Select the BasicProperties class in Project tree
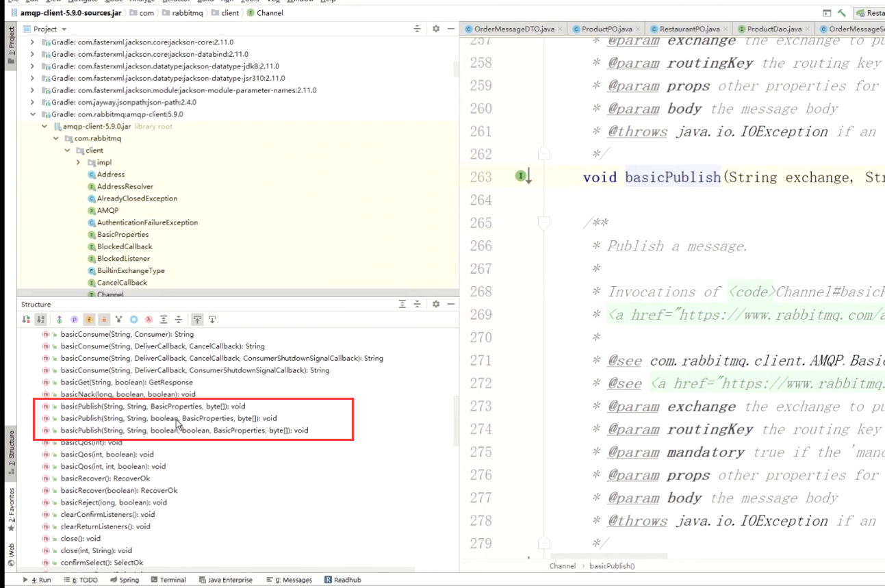Image resolution: width=885 pixels, height=588 pixels. (x=123, y=235)
